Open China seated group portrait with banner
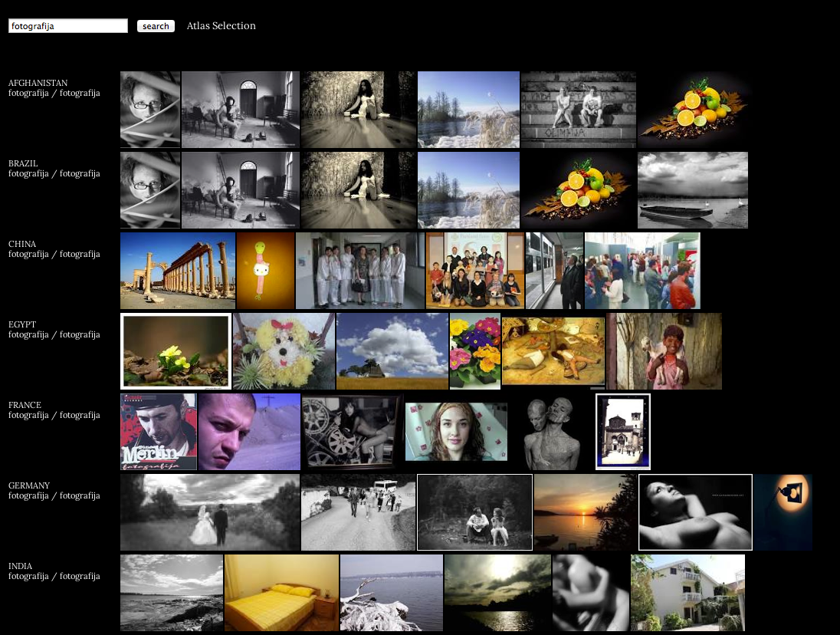The width and height of the screenshot is (840, 635). click(x=475, y=271)
